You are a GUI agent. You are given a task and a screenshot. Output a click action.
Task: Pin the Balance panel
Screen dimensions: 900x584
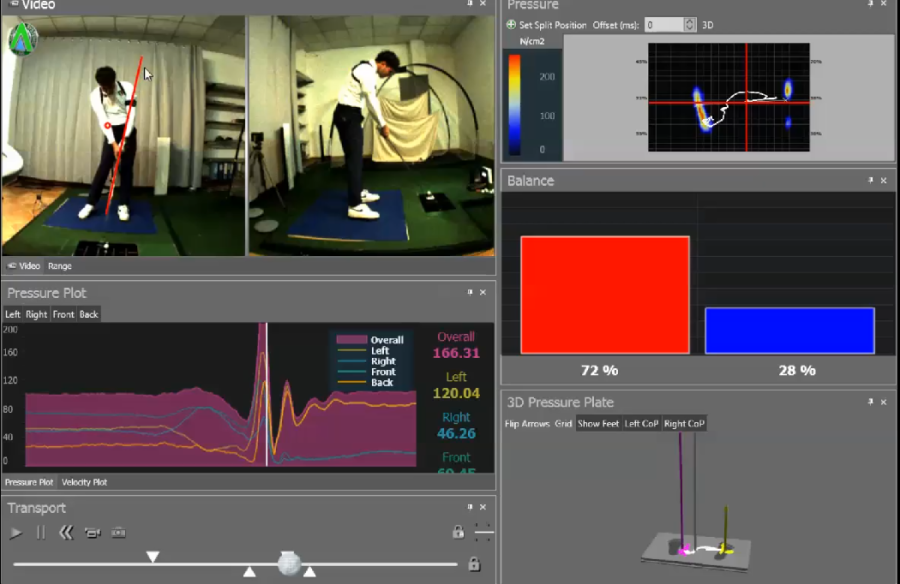click(870, 181)
